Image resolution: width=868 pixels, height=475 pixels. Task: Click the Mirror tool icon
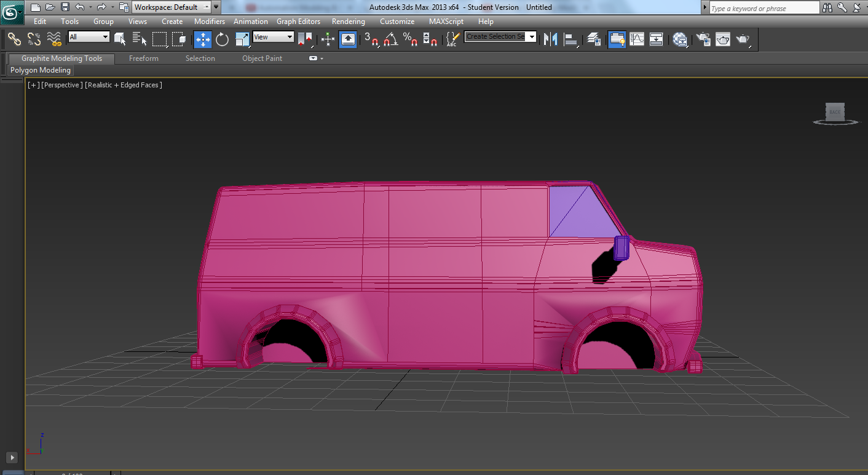coord(551,39)
